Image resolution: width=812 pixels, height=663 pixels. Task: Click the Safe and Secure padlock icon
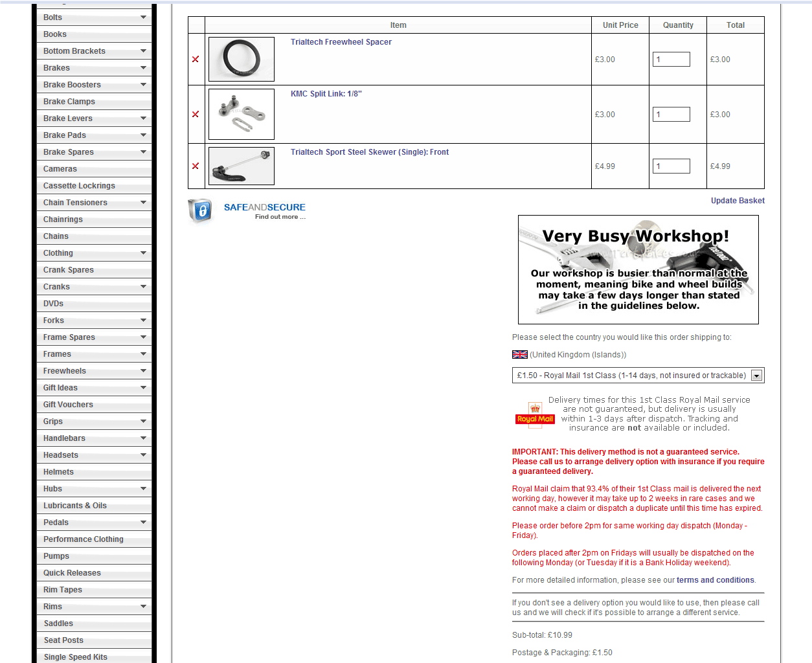point(200,211)
